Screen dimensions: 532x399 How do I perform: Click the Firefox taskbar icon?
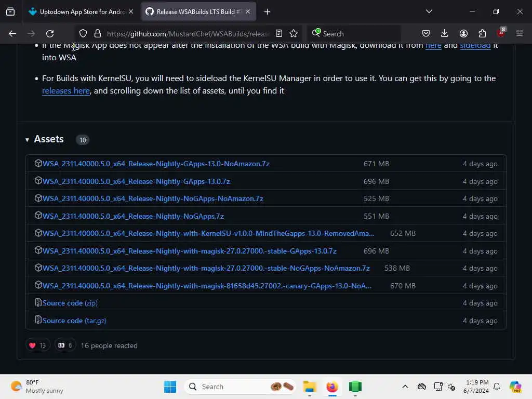pos(332,387)
